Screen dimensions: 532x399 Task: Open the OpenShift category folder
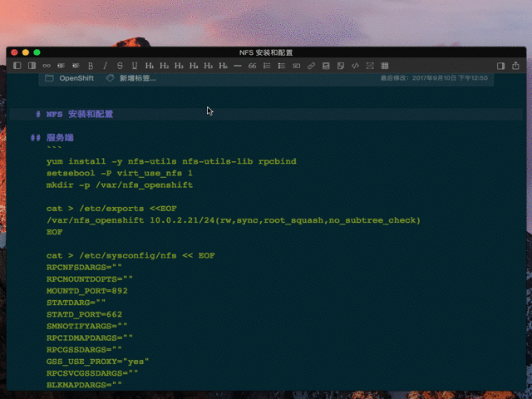tap(70, 78)
